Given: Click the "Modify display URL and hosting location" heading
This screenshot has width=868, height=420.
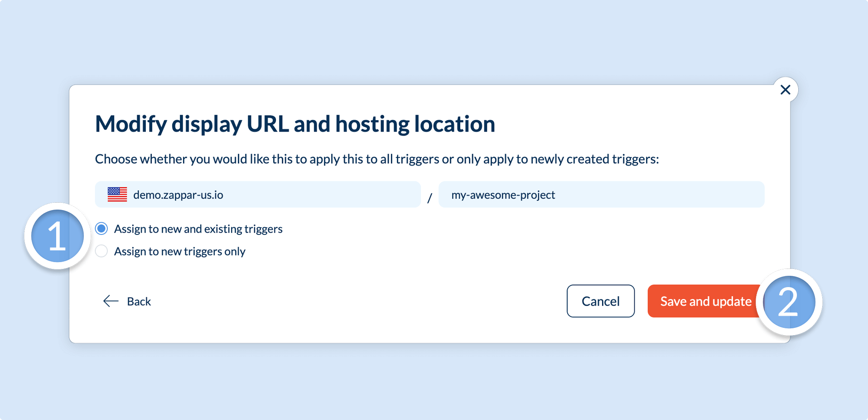Looking at the screenshot, I should click(295, 124).
